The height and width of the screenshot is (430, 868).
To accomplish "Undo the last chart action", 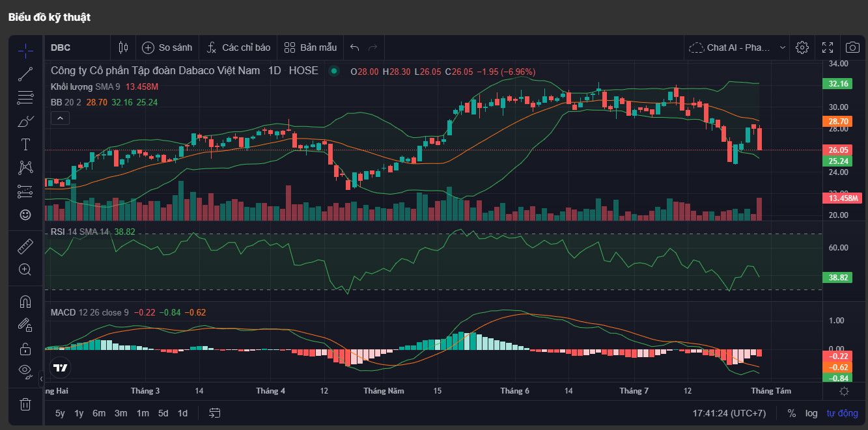I will (x=355, y=47).
